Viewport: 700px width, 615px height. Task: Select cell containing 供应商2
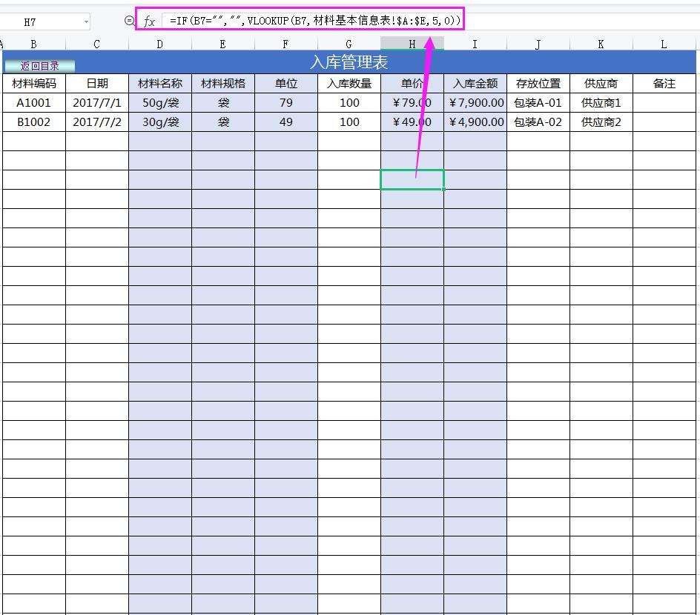(x=601, y=122)
